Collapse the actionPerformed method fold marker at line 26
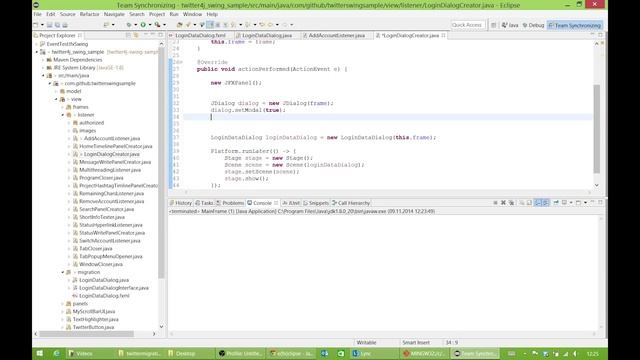This screenshot has width=640, height=360. click(180, 62)
